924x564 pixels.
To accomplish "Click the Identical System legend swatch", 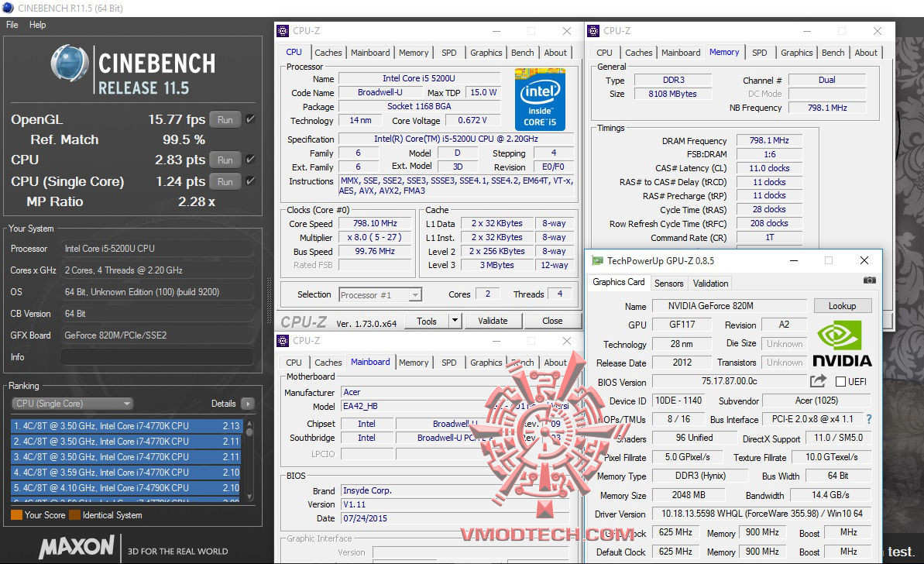I will 74,515.
